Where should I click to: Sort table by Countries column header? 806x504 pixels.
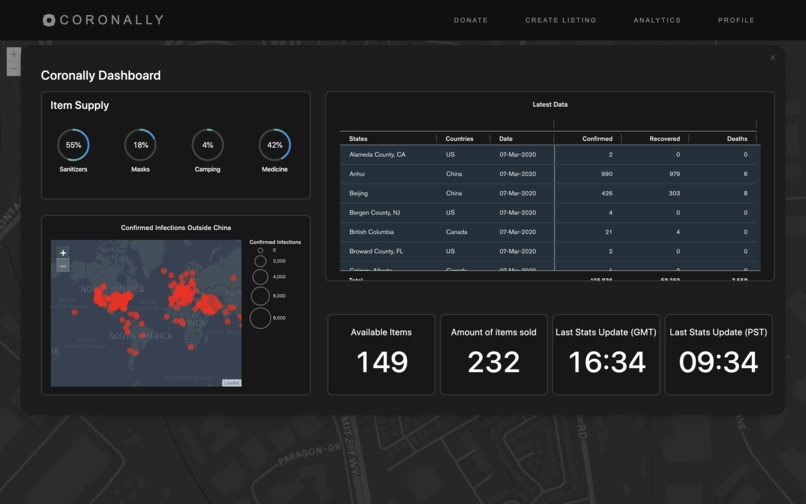[x=460, y=138]
